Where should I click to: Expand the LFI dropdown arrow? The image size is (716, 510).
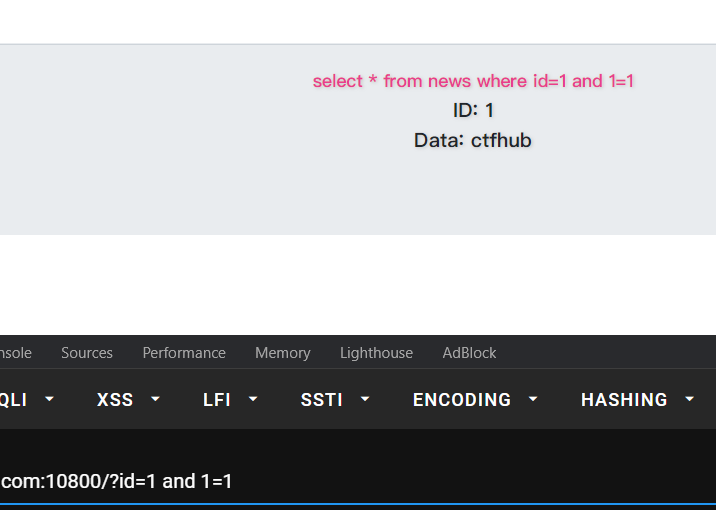(x=253, y=399)
